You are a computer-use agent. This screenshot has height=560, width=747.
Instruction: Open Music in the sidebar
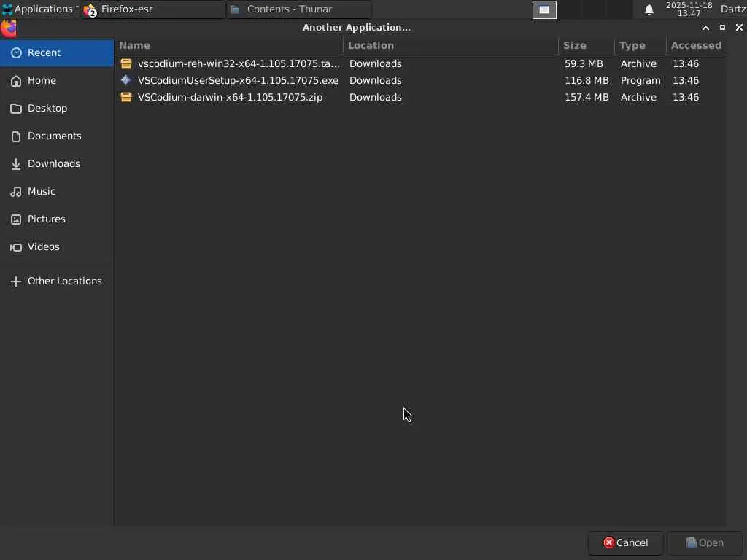click(x=57, y=191)
